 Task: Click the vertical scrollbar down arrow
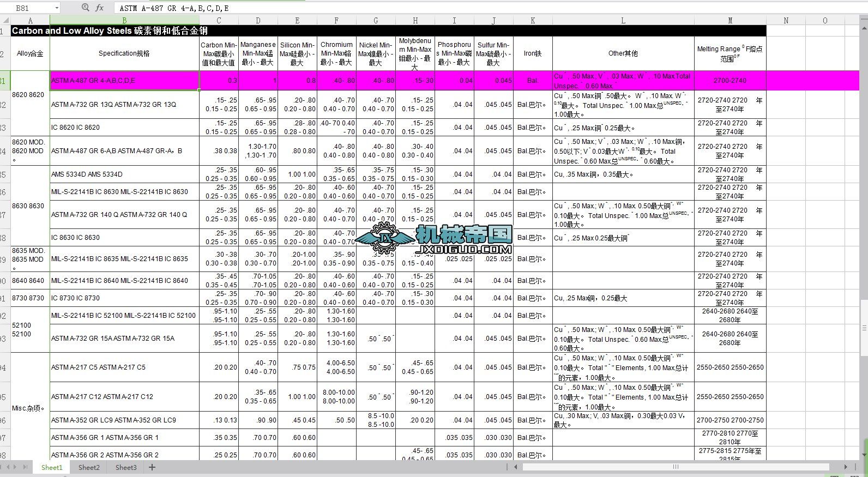[864, 455]
